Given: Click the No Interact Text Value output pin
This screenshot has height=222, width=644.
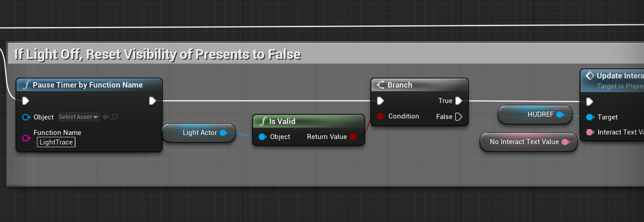Looking at the screenshot, I should click(x=565, y=142).
